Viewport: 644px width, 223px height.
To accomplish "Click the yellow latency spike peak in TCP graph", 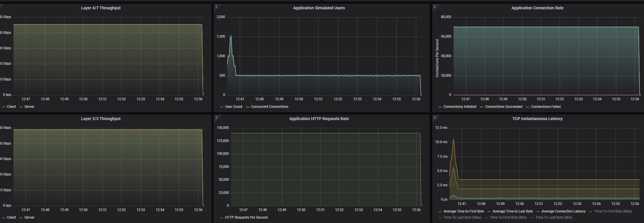I will 453,140.
